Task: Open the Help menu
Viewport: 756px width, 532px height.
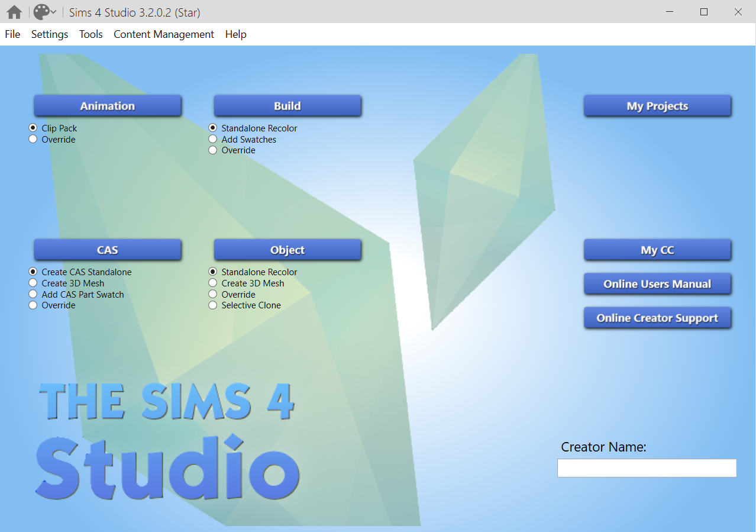Action: click(x=235, y=34)
